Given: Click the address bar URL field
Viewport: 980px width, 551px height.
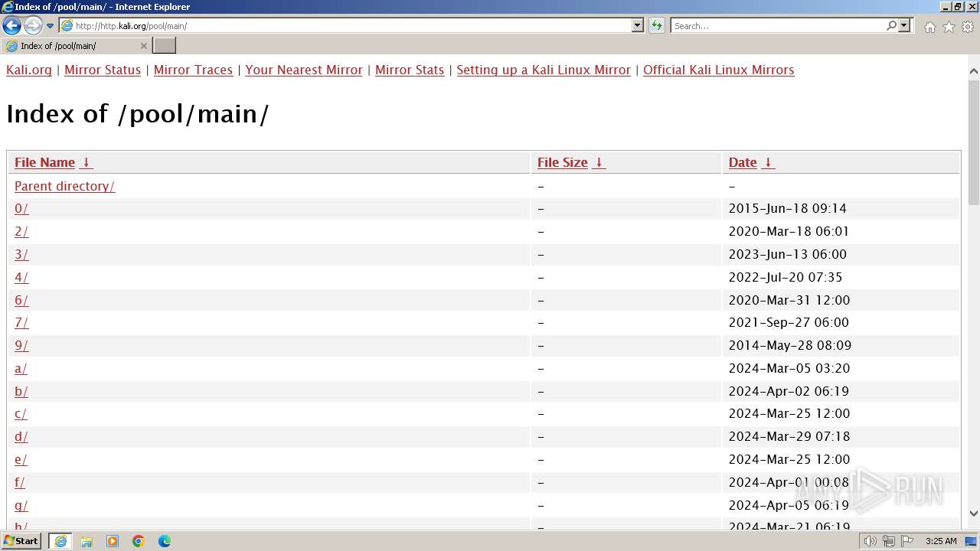Looking at the screenshot, I should (x=345, y=26).
